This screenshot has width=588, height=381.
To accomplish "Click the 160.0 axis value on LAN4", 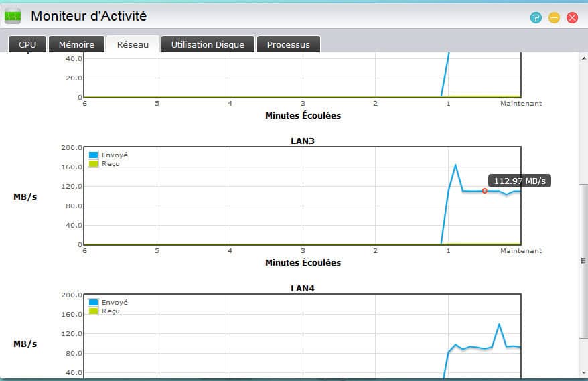I will [72, 314].
